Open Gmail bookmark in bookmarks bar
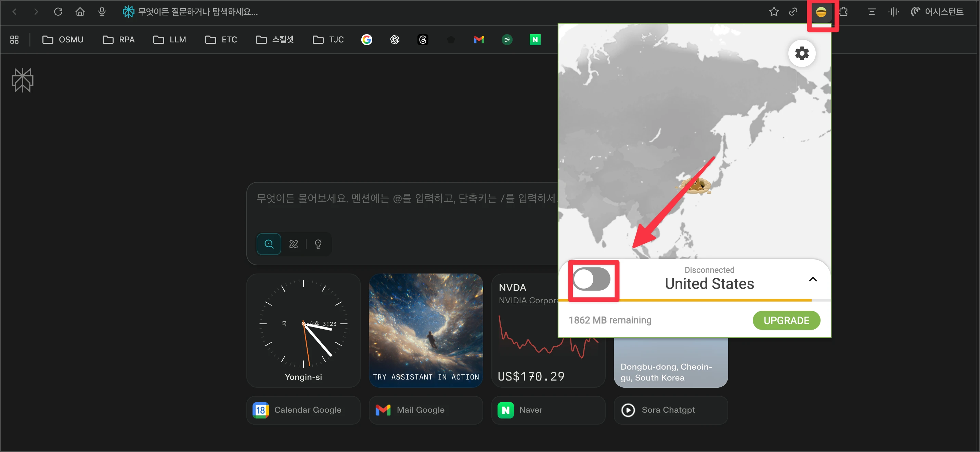Screen dimensions: 980x452 tap(479, 40)
